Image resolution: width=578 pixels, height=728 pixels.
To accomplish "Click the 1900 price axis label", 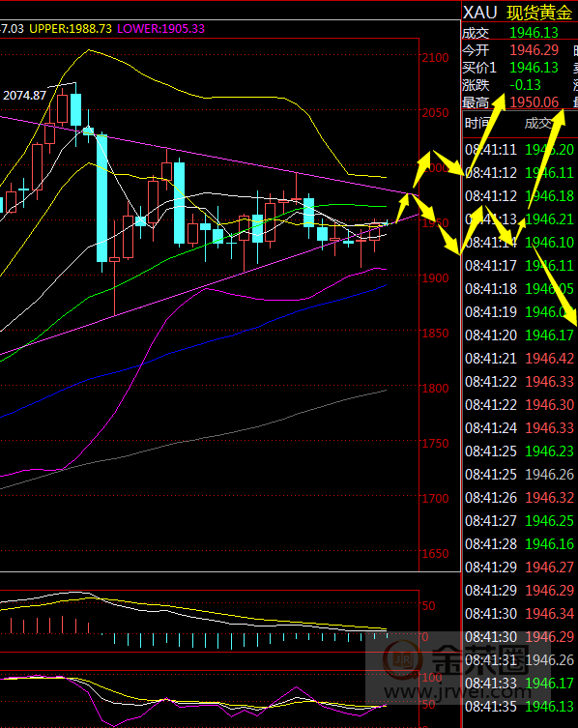I will [x=435, y=278].
